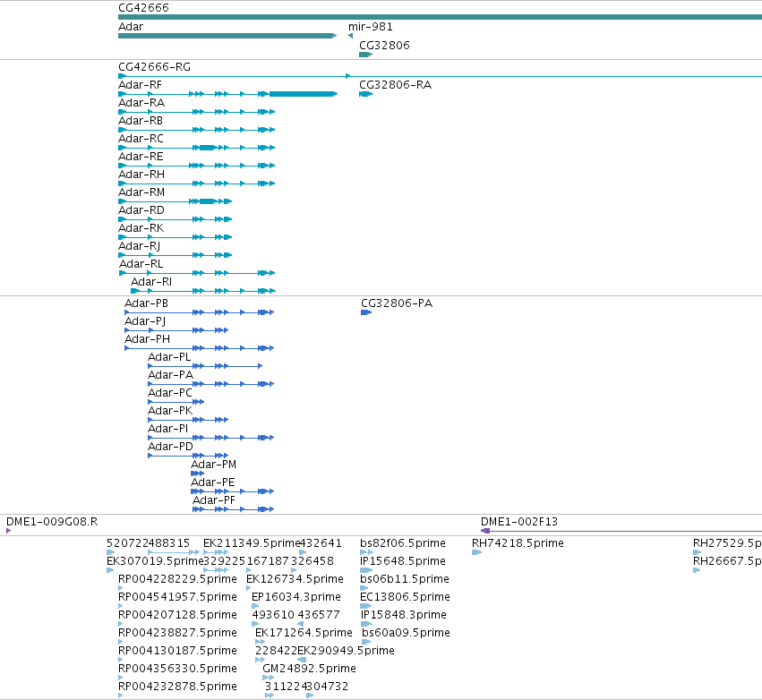
Task: Click the Adar-PH protein label
Action: [147, 339]
